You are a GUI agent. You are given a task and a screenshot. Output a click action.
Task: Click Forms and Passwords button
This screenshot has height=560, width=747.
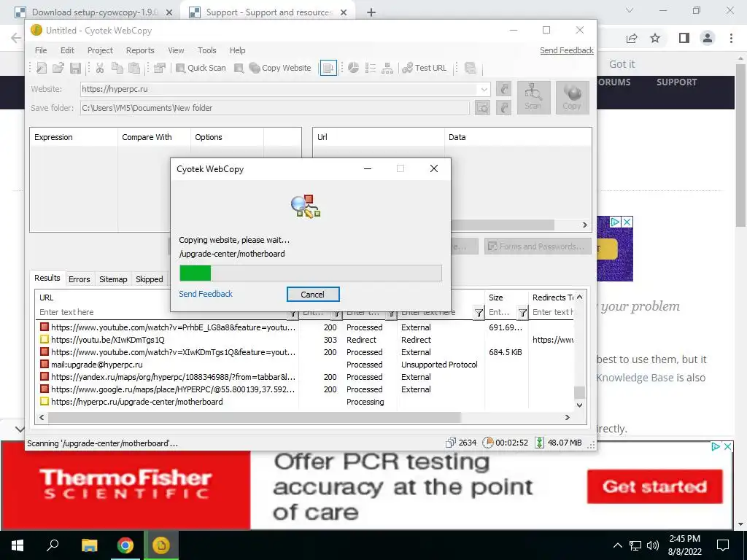[x=538, y=246]
